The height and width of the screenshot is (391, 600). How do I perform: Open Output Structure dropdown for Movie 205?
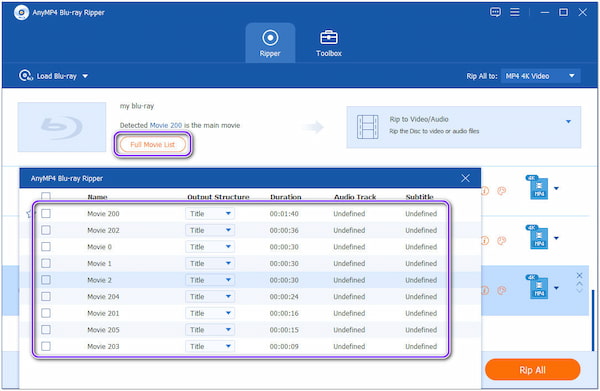(x=210, y=329)
